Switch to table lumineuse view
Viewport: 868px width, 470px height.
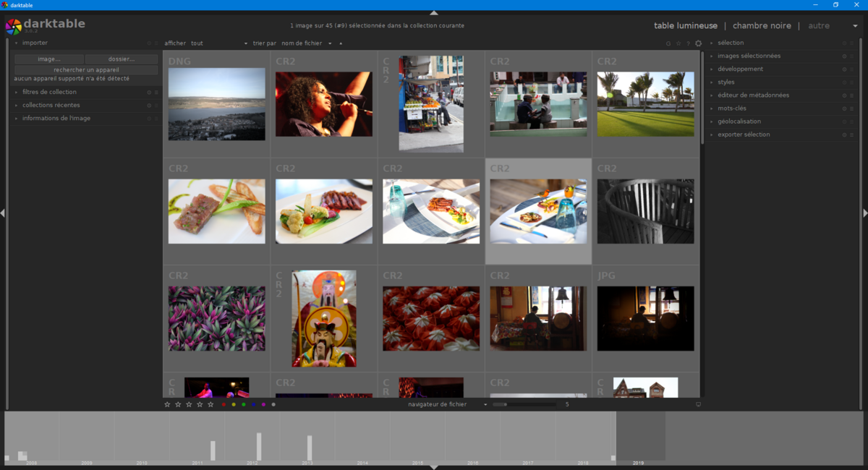pyautogui.click(x=686, y=26)
